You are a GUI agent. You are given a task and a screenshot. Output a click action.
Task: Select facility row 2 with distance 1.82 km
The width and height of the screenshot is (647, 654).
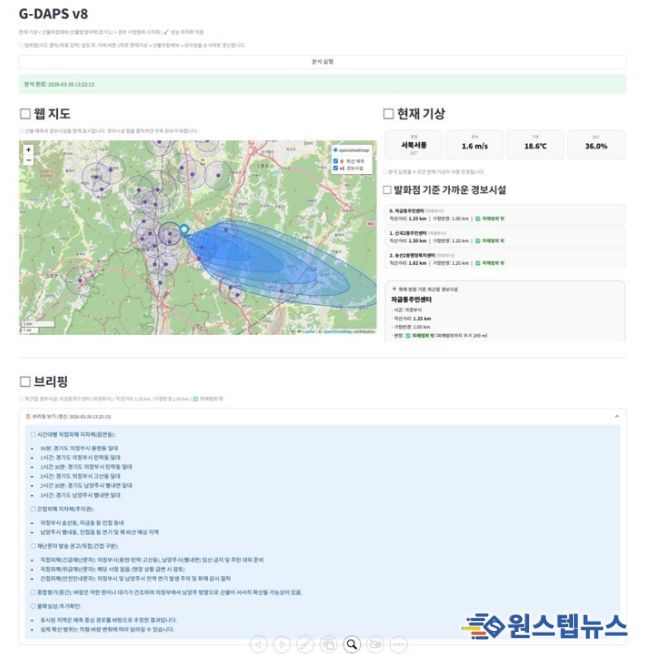click(x=505, y=259)
